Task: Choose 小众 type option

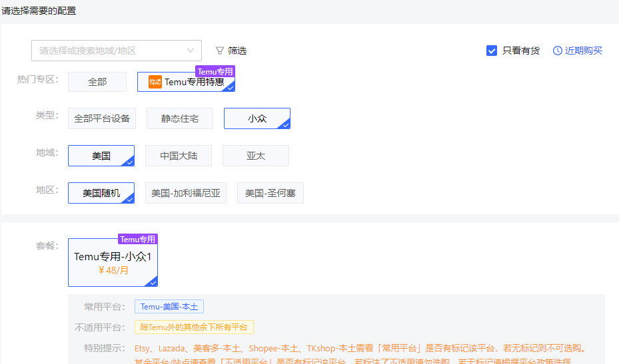Action: [x=257, y=118]
